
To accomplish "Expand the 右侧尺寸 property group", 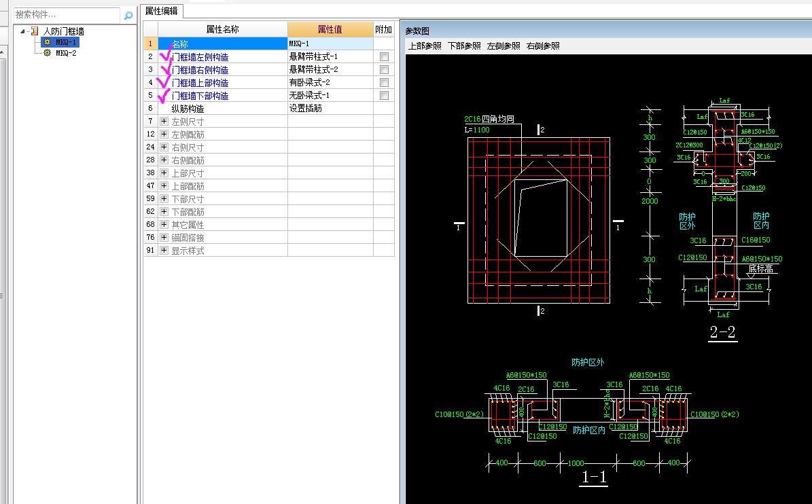I will pos(164,147).
